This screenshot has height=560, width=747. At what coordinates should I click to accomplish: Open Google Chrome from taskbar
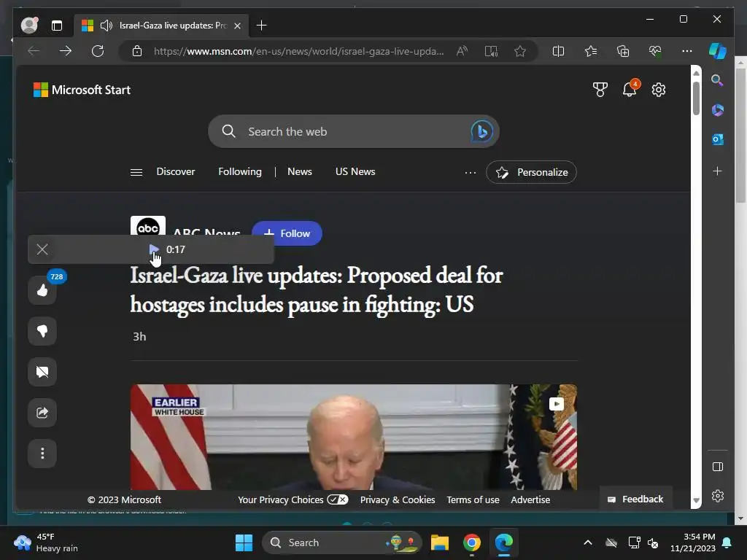tap(472, 542)
